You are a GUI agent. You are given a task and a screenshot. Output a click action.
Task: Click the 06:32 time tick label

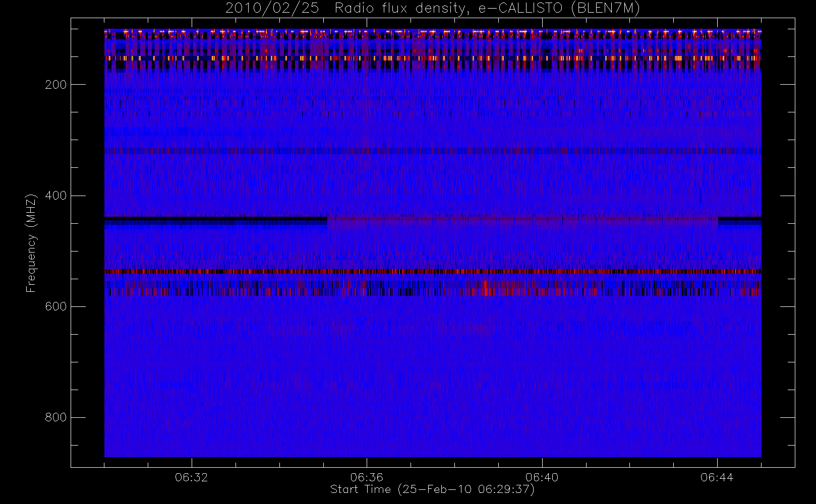(192, 477)
